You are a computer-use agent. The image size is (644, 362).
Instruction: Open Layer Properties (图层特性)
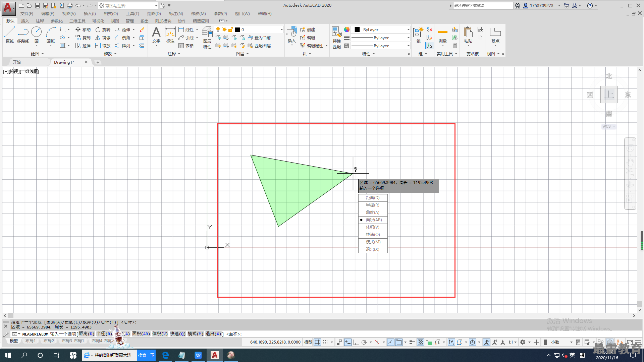[207, 38]
